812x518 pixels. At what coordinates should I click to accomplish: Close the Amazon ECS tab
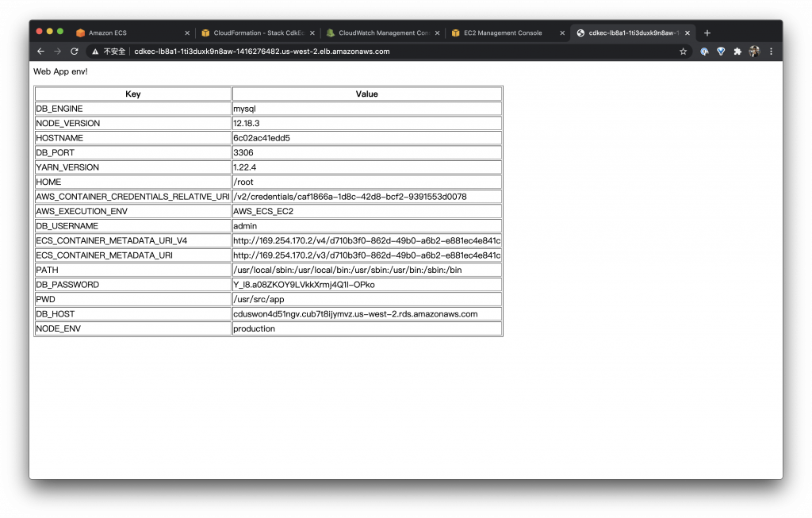point(187,33)
